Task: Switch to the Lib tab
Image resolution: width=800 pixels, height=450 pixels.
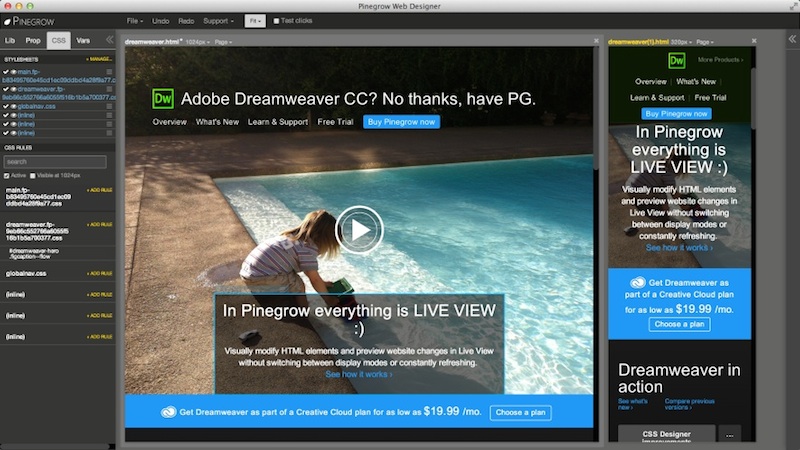Action: click(10, 40)
